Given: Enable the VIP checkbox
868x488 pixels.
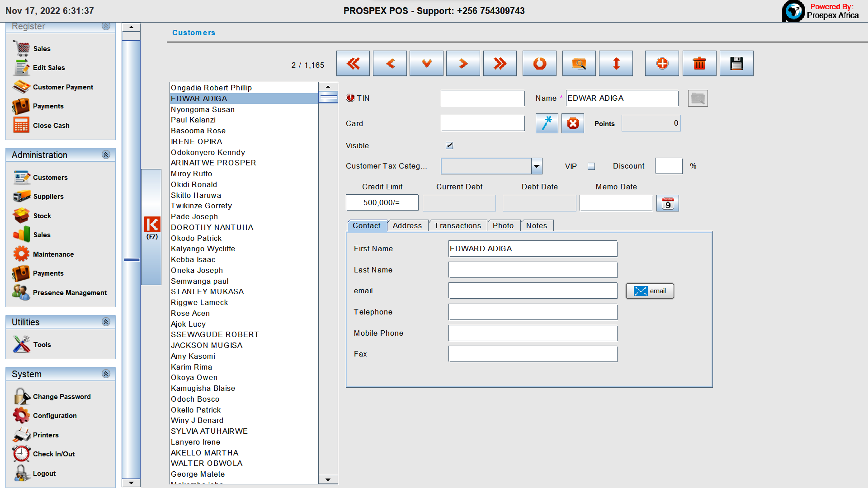Looking at the screenshot, I should point(591,166).
